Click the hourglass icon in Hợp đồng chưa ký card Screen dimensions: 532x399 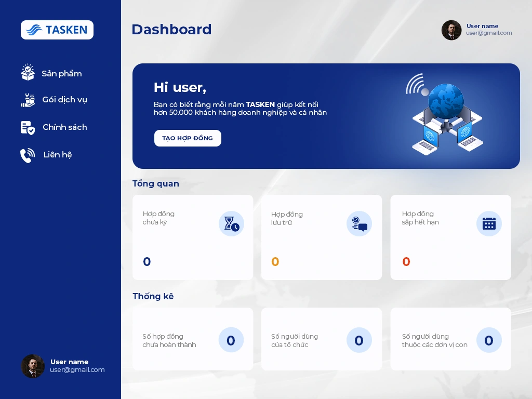[x=231, y=223]
